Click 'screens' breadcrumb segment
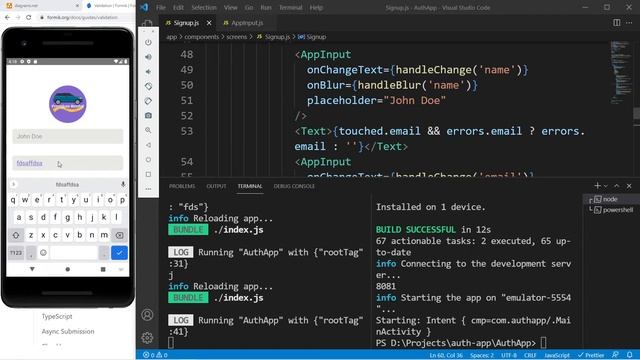 point(237,37)
